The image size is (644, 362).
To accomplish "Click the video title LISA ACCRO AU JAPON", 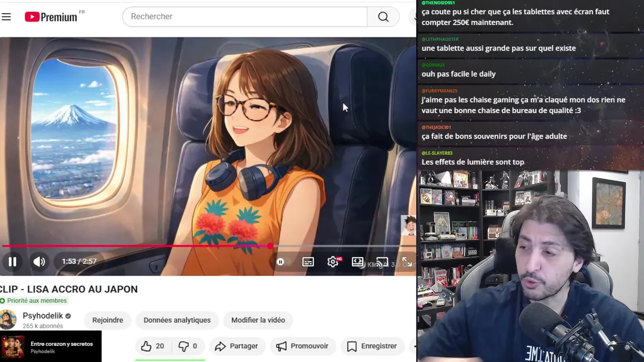I will 82,289.
